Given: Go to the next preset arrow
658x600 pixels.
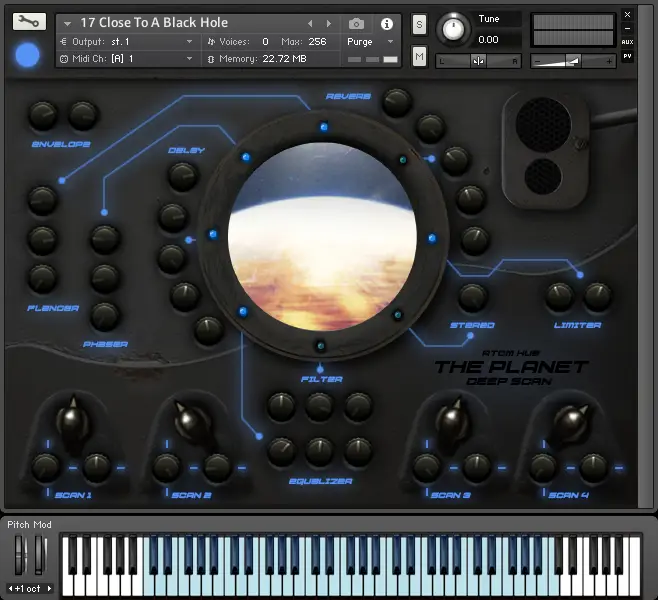Looking at the screenshot, I should [x=329, y=24].
